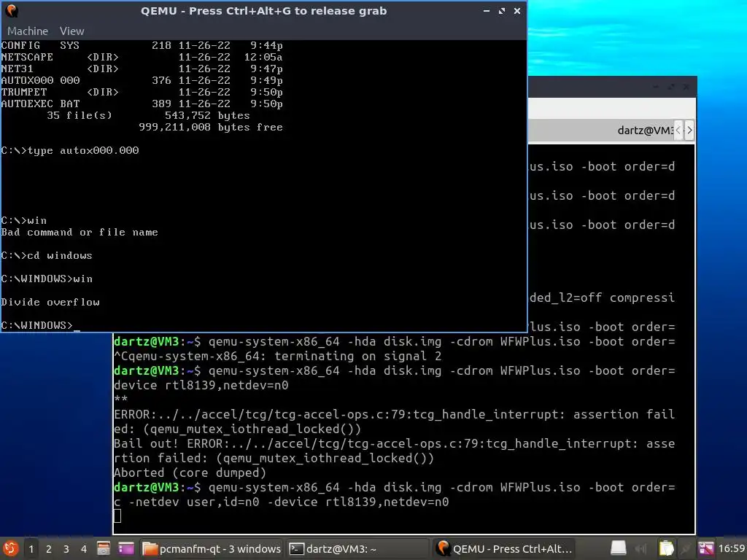Click 'terminating on signal 2' terminal line
Screen dimensions: 747x560
click(x=278, y=356)
